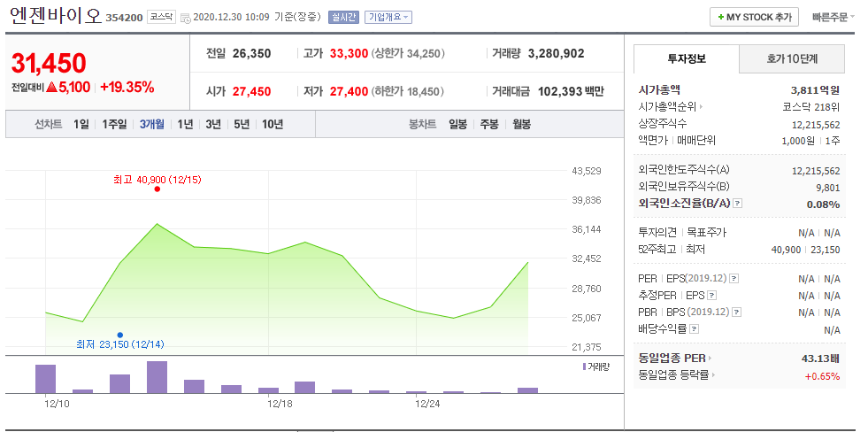Click the 실시간 badge button
The width and height of the screenshot is (868, 432).
pyautogui.click(x=342, y=17)
